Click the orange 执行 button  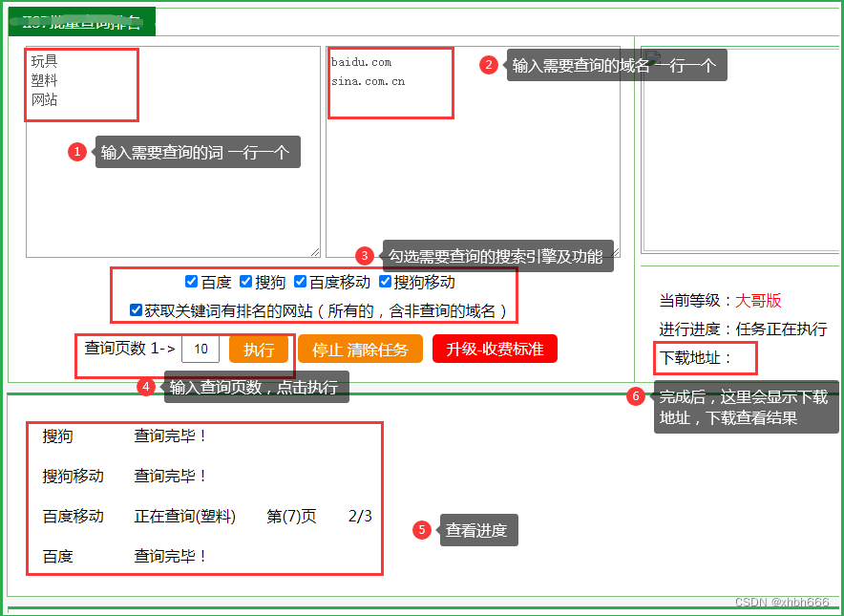[x=259, y=350]
